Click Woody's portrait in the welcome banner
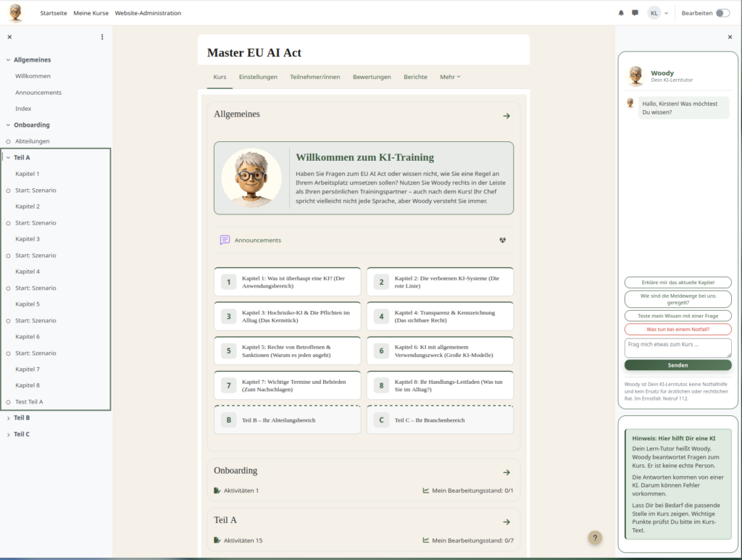This screenshot has width=742, height=560. pos(251,178)
